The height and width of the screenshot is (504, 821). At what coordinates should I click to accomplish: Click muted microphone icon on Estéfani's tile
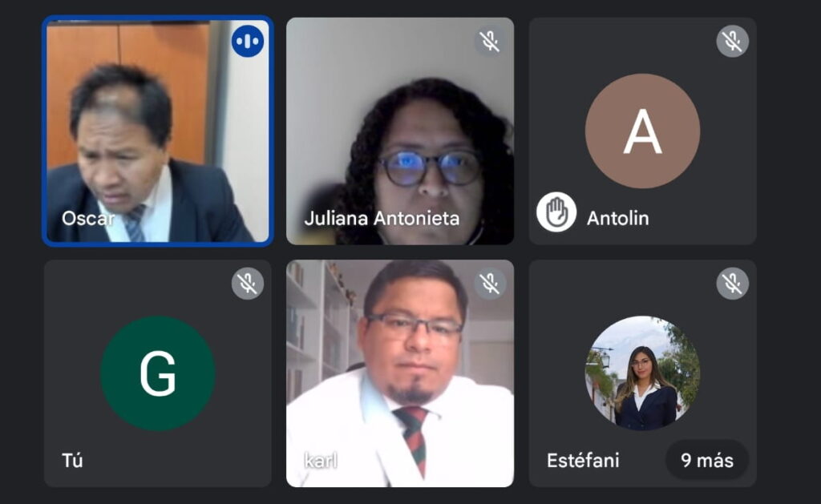733,284
